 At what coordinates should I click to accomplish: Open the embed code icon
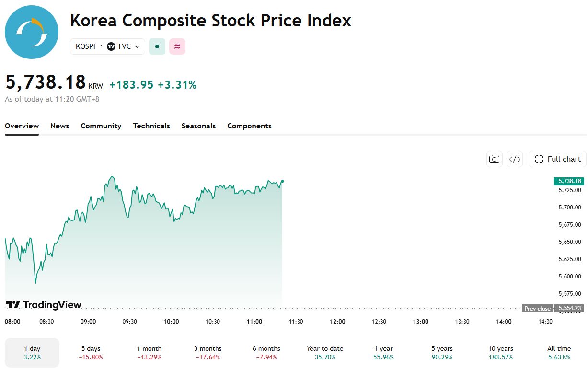tap(515, 159)
